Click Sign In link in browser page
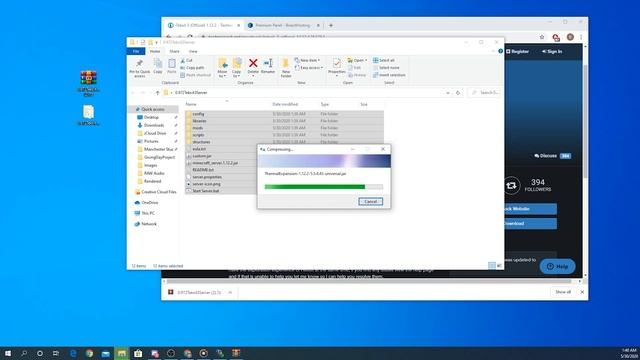 (552, 51)
